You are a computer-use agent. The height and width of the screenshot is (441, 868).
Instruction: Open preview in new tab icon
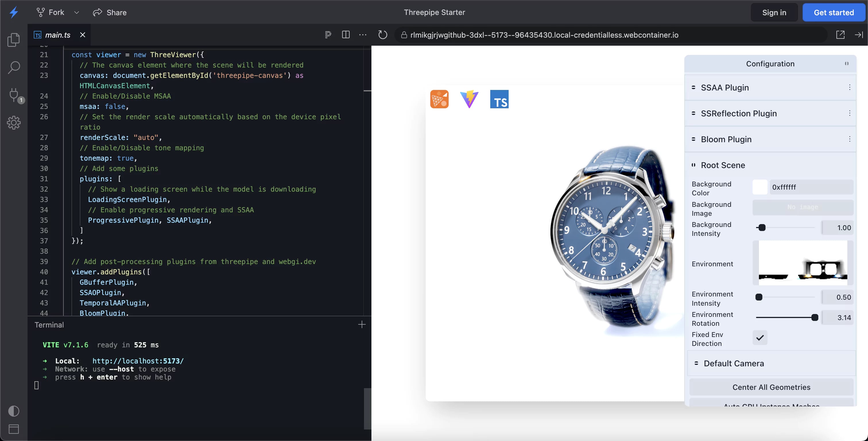tap(840, 35)
